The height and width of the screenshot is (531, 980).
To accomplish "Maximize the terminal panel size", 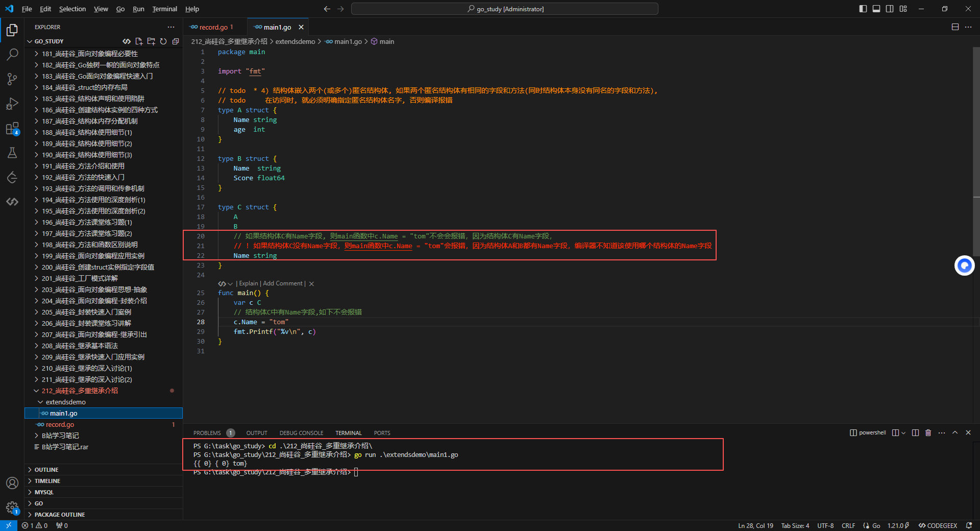I will click(x=955, y=432).
